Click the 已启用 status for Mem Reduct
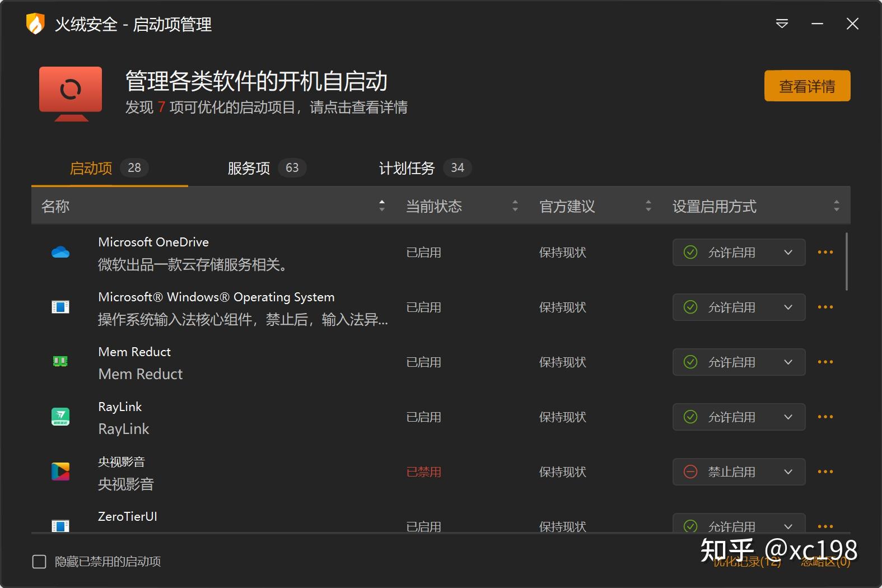This screenshot has height=588, width=882. point(424,362)
